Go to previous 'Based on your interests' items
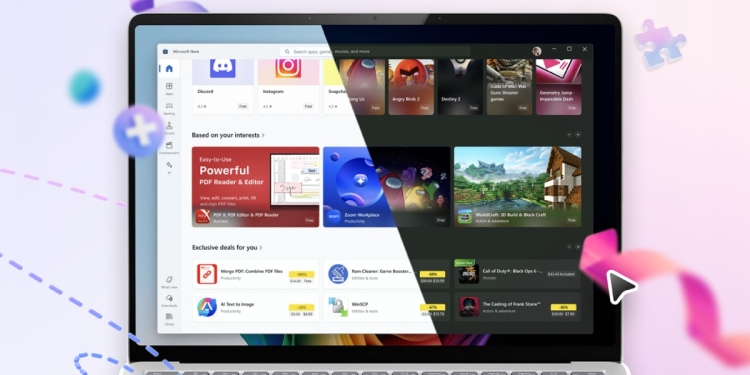This screenshot has height=375, width=750. [569, 135]
